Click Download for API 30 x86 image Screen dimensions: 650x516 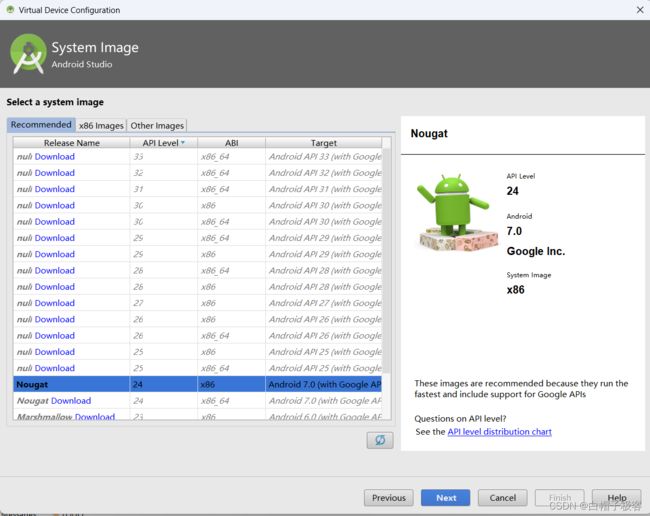[x=55, y=206]
